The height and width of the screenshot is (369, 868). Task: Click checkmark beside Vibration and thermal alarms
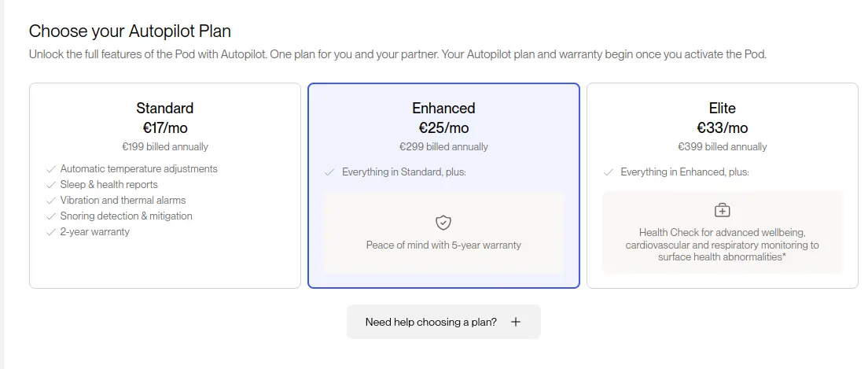51,201
